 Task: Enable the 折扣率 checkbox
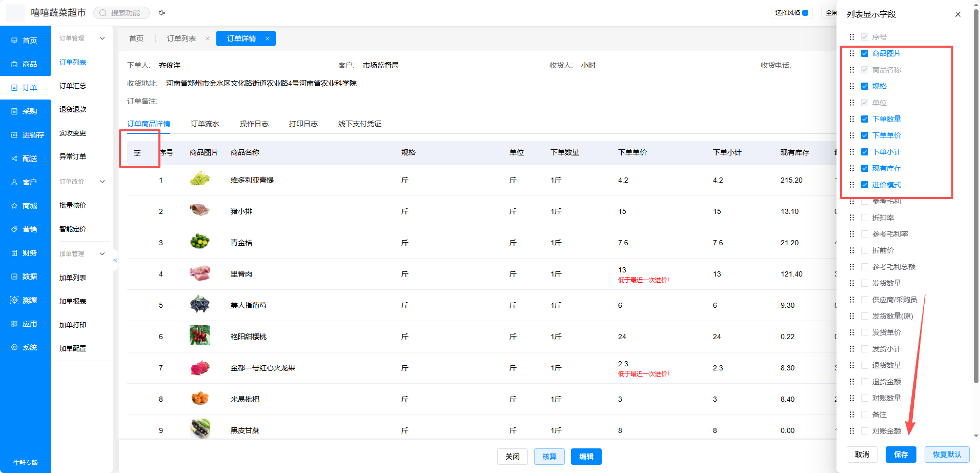tap(865, 218)
